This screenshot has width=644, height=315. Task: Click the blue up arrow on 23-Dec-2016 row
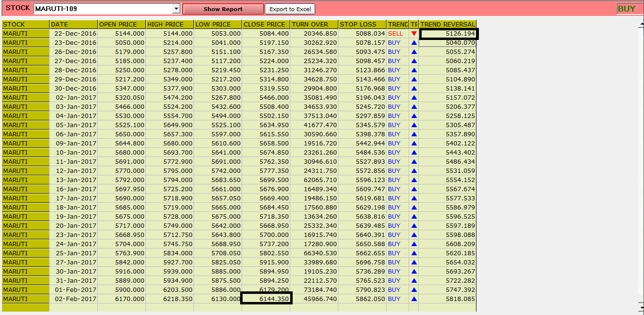[414, 43]
